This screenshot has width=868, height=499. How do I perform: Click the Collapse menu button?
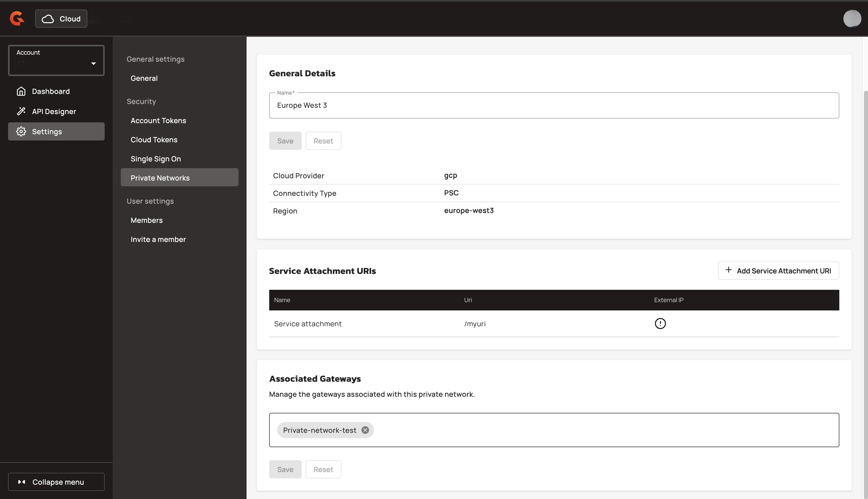click(x=56, y=482)
